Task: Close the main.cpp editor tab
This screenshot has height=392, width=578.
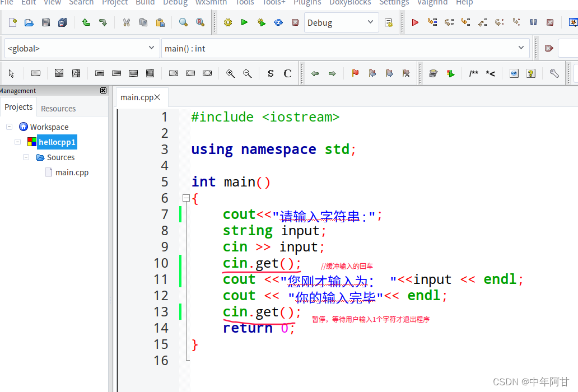Action: 157,97
